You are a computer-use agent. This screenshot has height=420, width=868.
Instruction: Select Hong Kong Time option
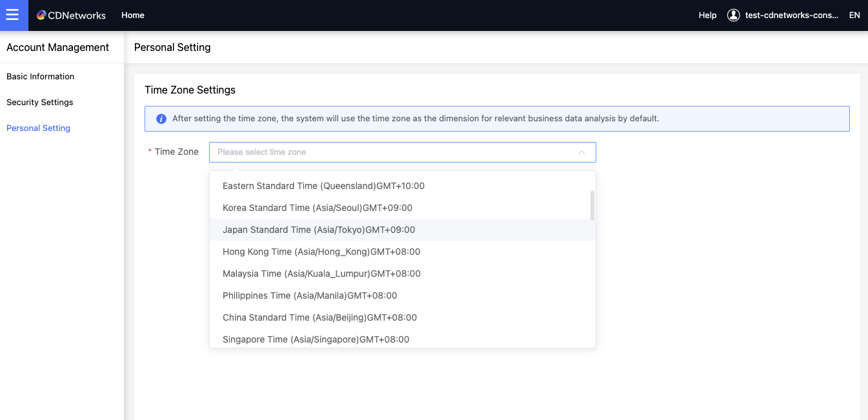(321, 251)
